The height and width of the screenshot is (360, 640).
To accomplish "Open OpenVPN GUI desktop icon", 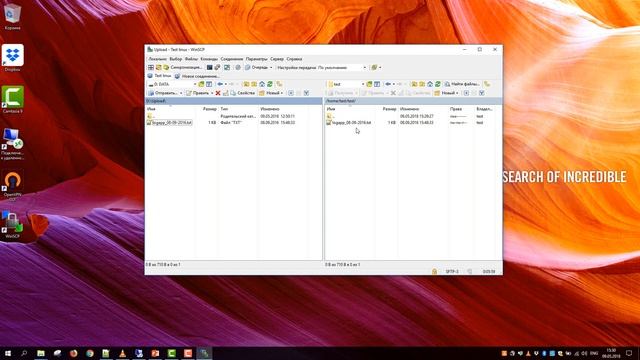I will point(12,186).
